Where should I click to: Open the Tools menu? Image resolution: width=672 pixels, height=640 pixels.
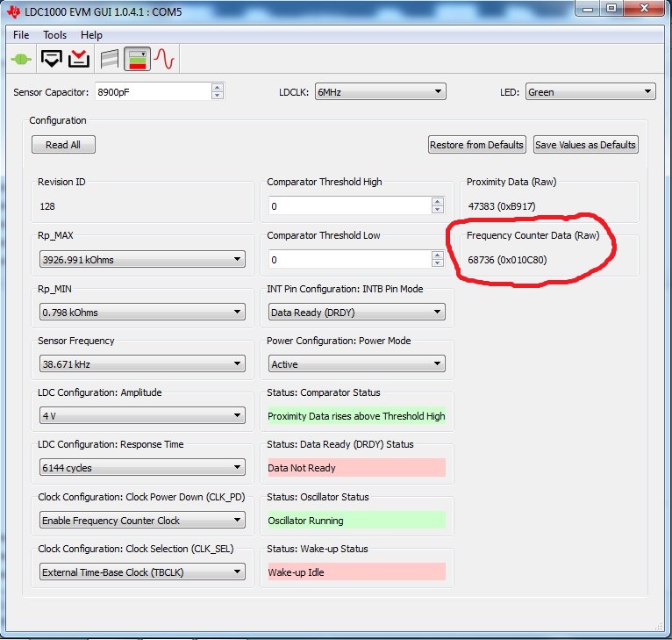pyautogui.click(x=55, y=35)
